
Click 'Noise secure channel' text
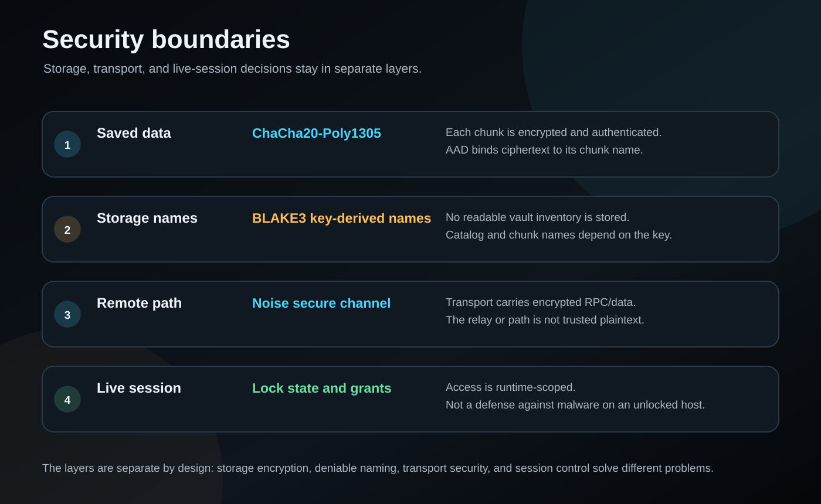(321, 304)
